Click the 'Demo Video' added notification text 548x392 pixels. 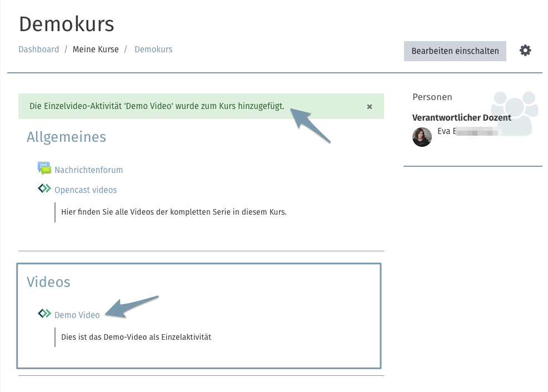click(x=157, y=106)
